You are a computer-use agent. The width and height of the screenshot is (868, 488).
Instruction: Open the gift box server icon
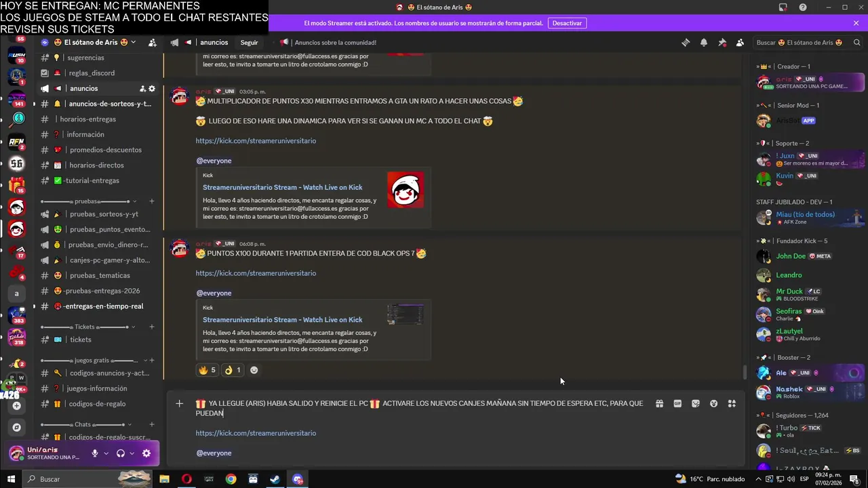click(x=16, y=184)
